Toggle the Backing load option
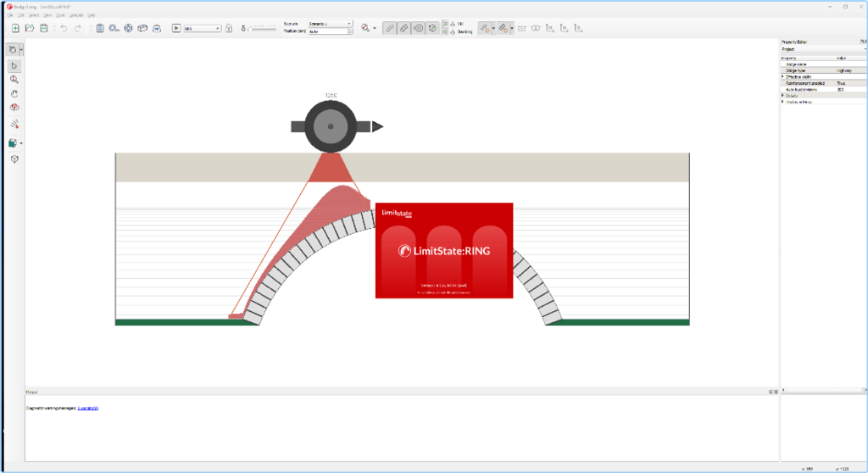 461,31
